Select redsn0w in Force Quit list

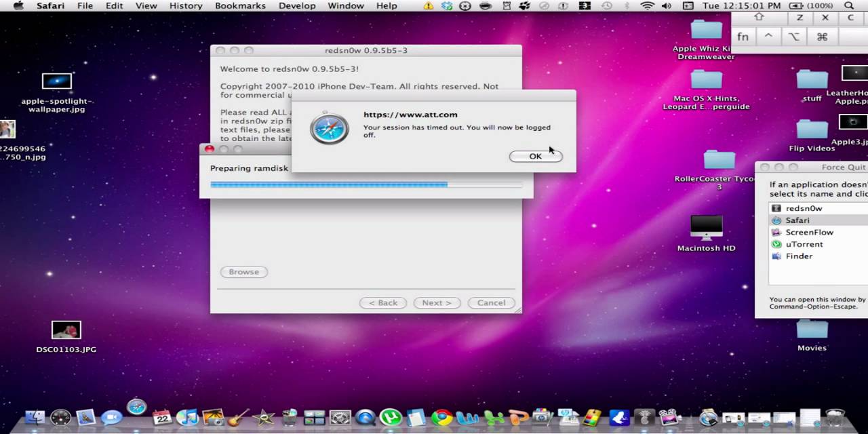[x=818, y=208]
